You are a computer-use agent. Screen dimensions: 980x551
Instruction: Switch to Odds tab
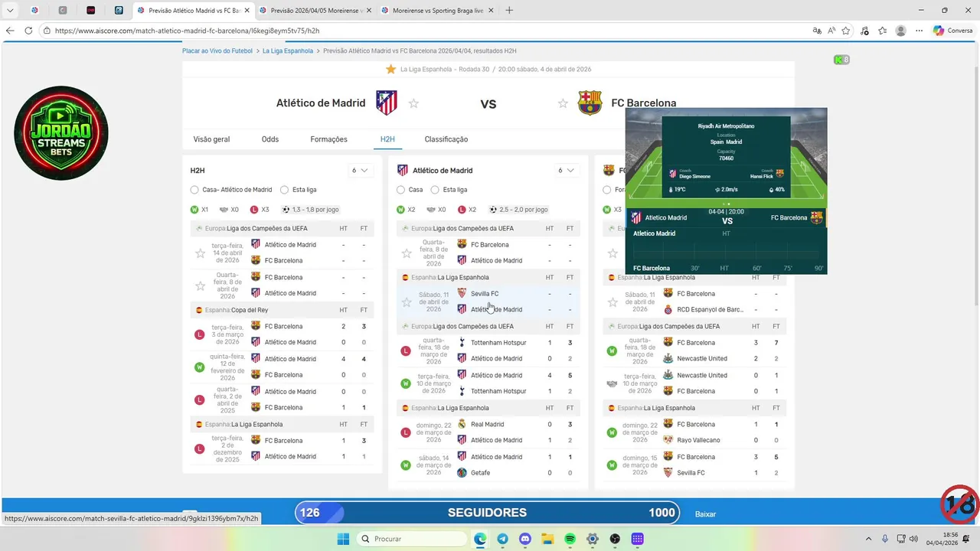[x=270, y=139]
